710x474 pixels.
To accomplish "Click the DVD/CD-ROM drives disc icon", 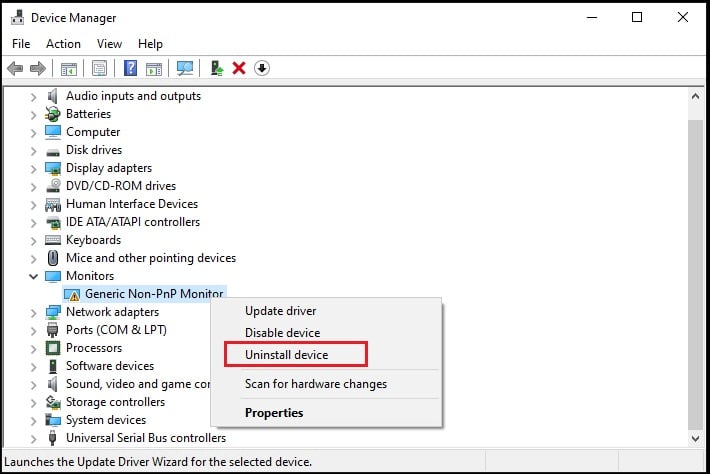I will click(53, 186).
